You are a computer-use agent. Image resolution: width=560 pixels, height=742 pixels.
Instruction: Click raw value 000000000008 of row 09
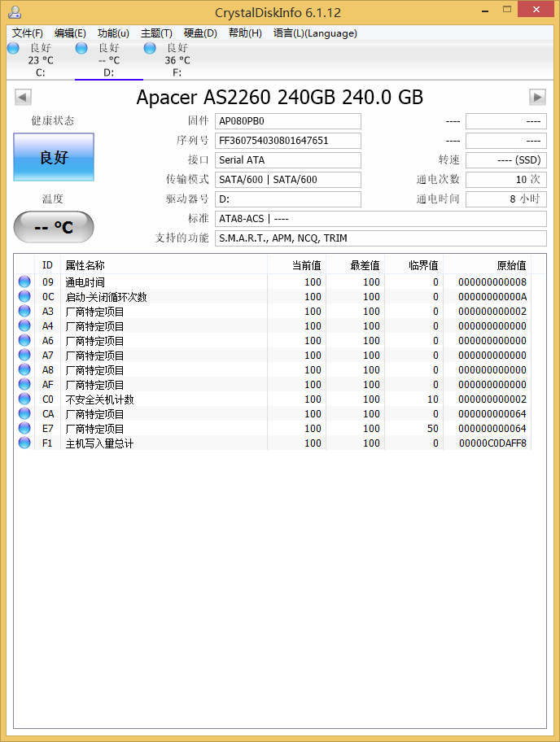click(492, 282)
